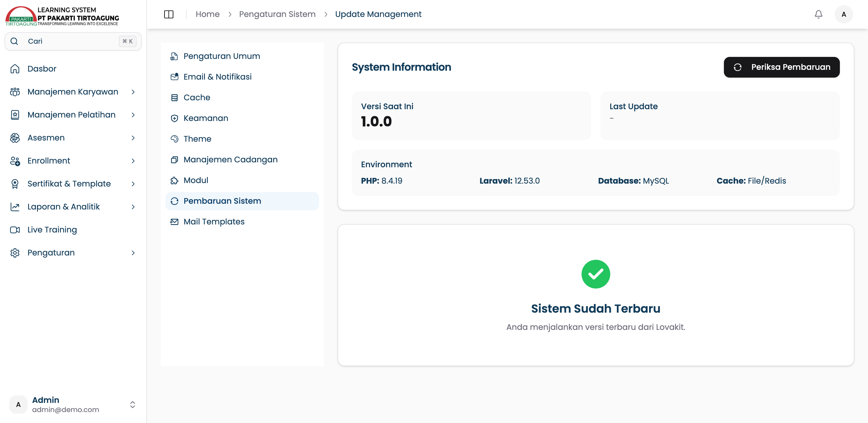868x423 pixels.
Task: Click the Sistem Sudah Terbaru heading
Action: coord(595,309)
